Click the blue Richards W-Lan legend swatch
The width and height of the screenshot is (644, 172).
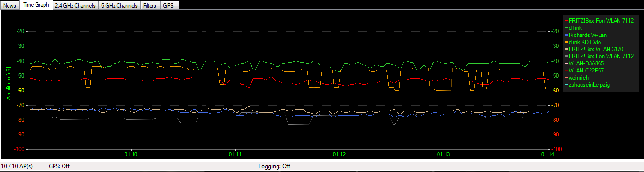pos(566,35)
